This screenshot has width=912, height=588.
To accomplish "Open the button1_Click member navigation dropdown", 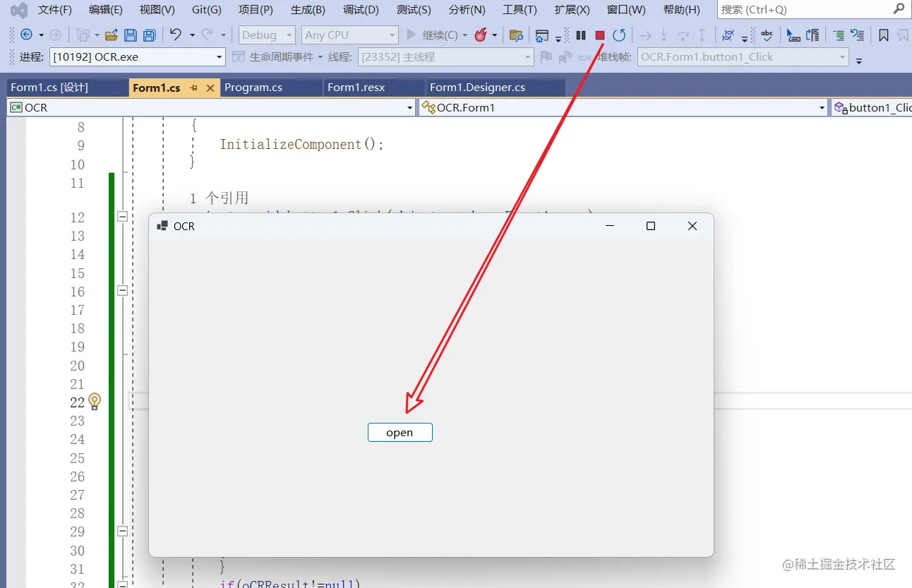I will click(872, 107).
